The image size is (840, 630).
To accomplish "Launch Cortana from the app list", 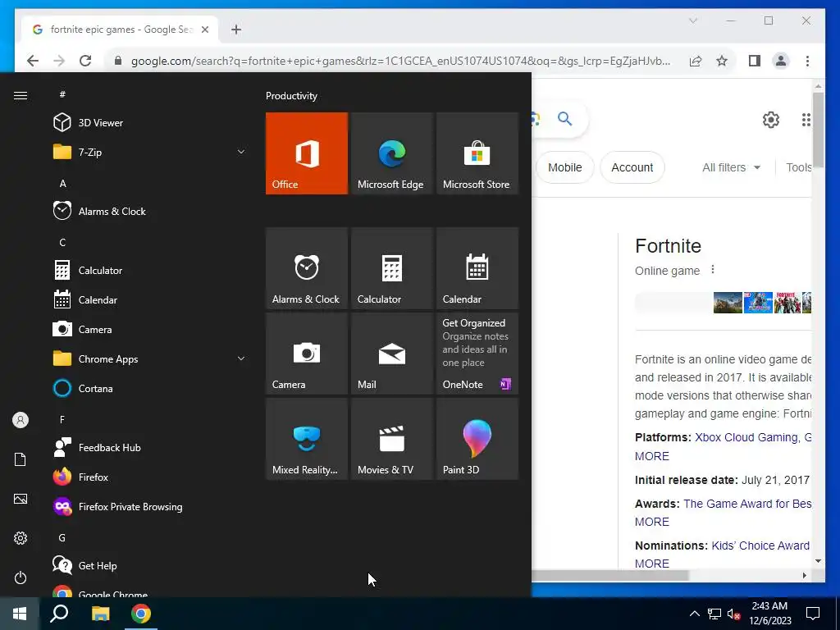I will tap(150, 388).
